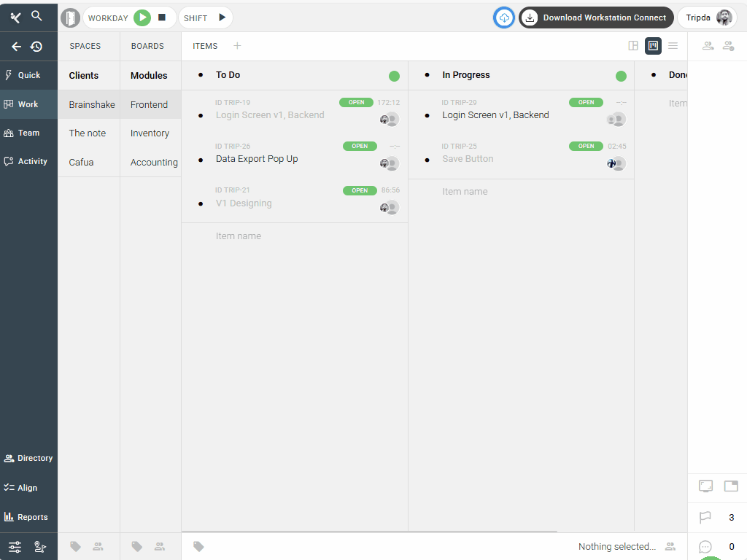Image resolution: width=747 pixels, height=560 pixels.
Task: Open the settings sliders icon at bottom left
Action: pos(15,547)
